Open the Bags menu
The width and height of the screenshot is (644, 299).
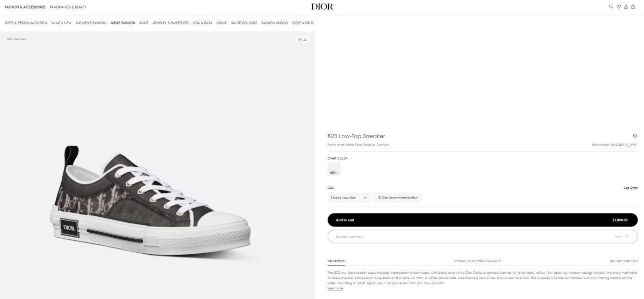pyautogui.click(x=143, y=23)
